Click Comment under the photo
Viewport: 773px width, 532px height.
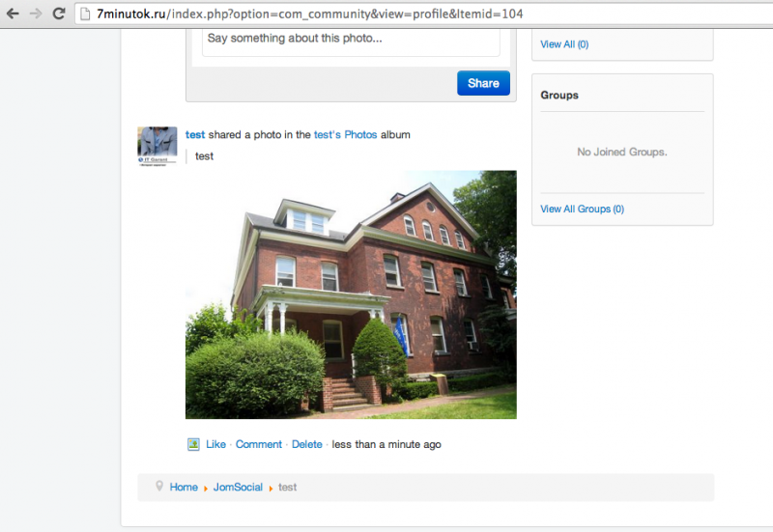pos(259,444)
